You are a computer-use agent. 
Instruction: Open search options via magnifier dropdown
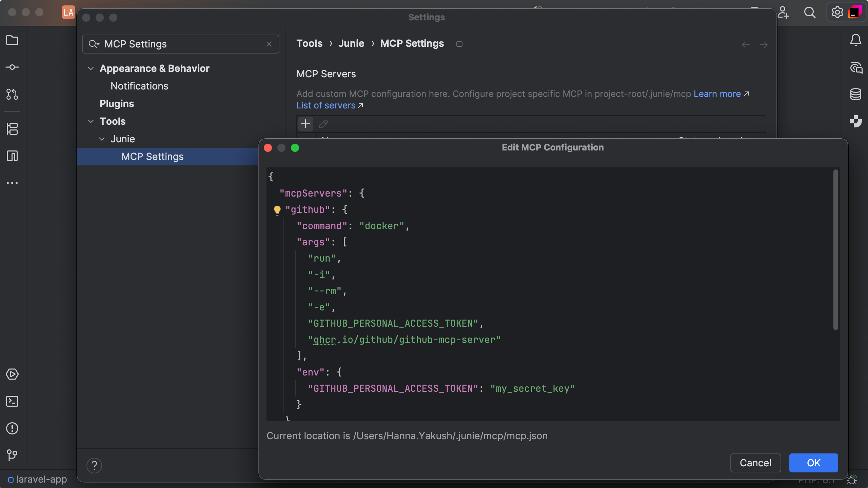click(94, 44)
